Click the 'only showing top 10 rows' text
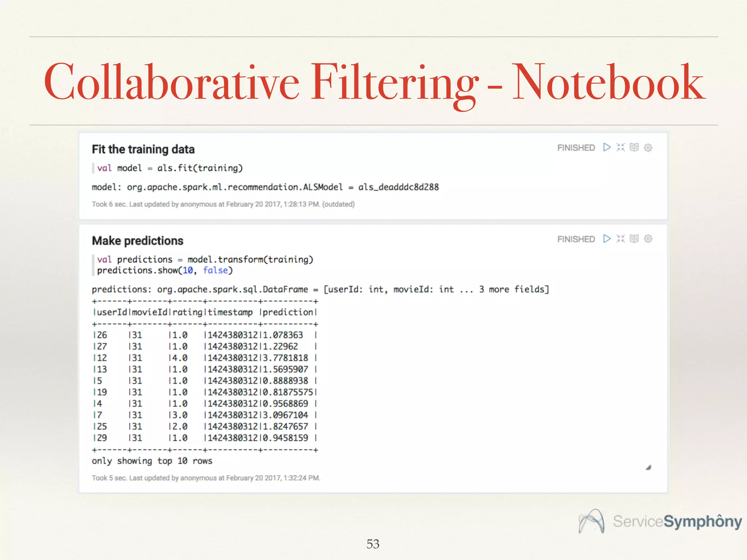The image size is (747, 560). [152, 461]
